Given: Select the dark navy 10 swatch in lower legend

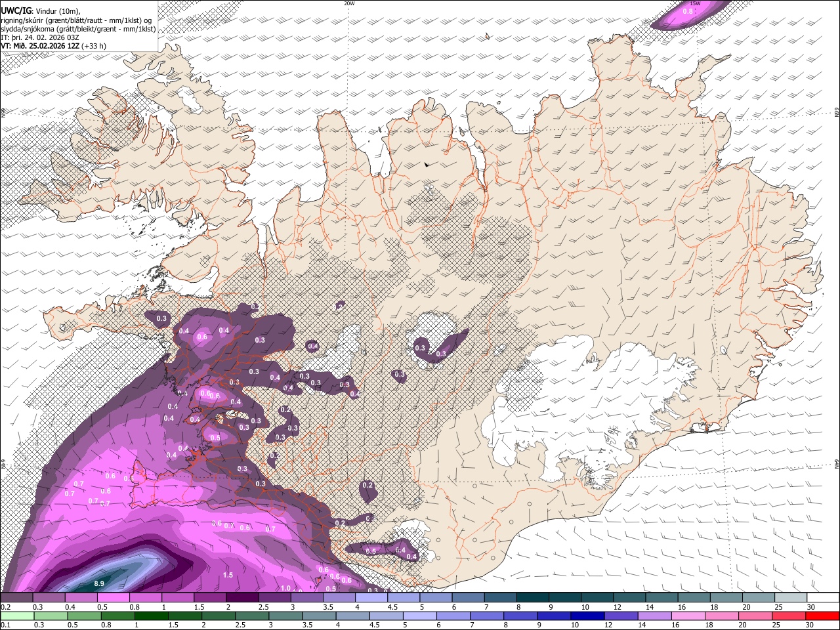Looking at the screenshot, I should pyautogui.click(x=586, y=616).
